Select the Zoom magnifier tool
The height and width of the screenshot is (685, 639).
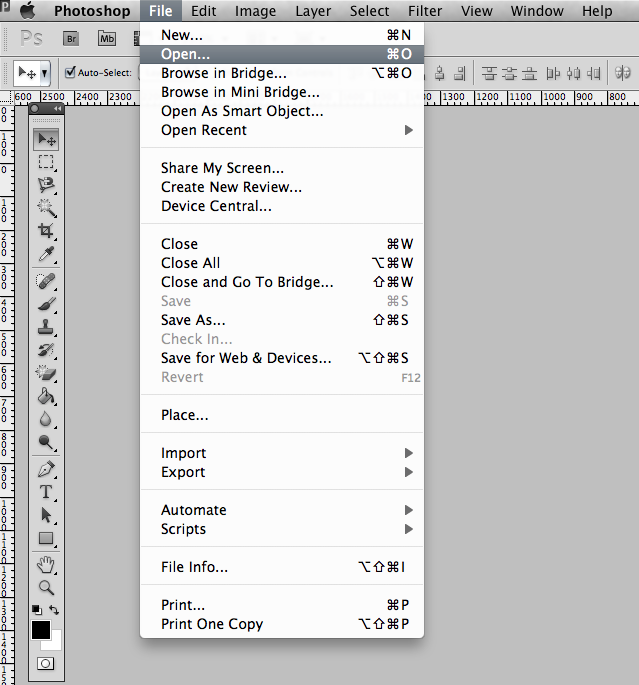pos(46,588)
